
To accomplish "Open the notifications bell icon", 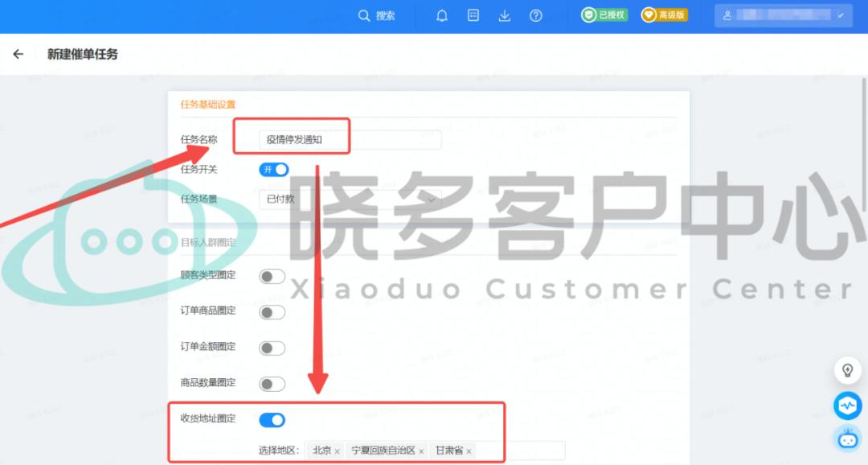I will click(442, 15).
